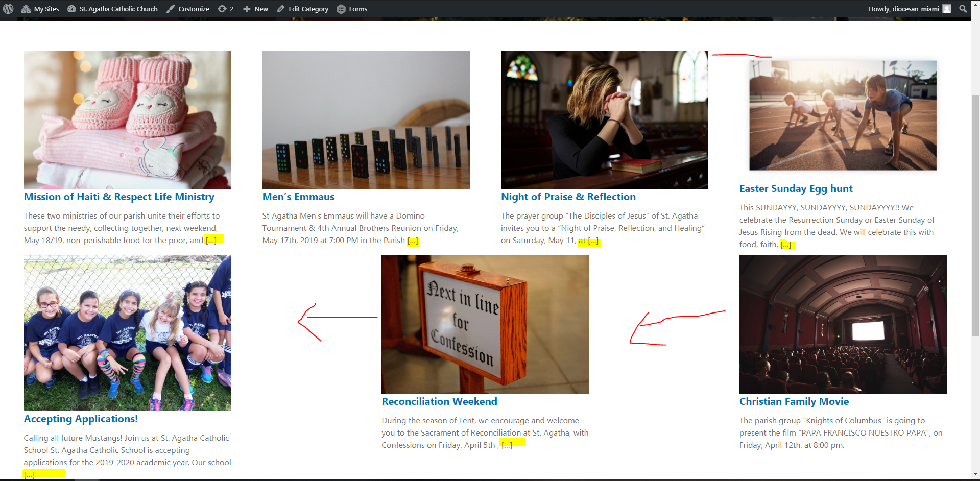Click the Night of Praise & Reflection heading
Screen dimensions: 980x481
point(568,197)
